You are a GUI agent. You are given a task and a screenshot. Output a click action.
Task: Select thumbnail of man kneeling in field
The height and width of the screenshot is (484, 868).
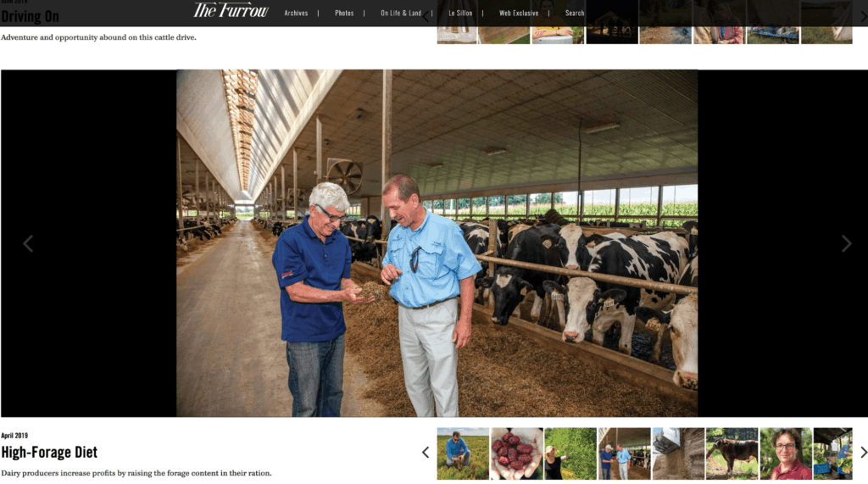(463, 453)
